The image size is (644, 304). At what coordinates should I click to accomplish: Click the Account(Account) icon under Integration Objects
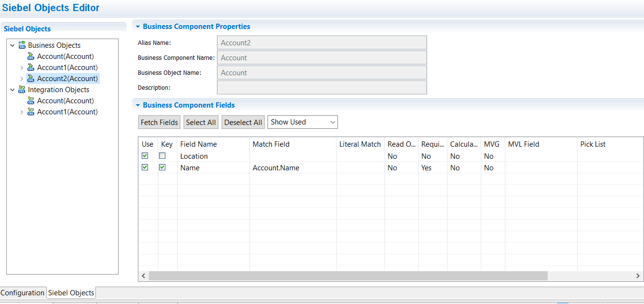pos(31,101)
